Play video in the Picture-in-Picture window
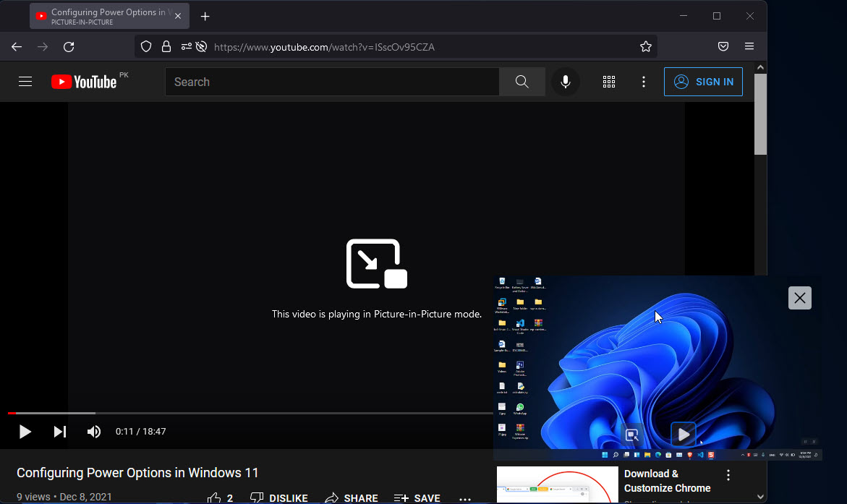The image size is (847, 504). pos(684,435)
